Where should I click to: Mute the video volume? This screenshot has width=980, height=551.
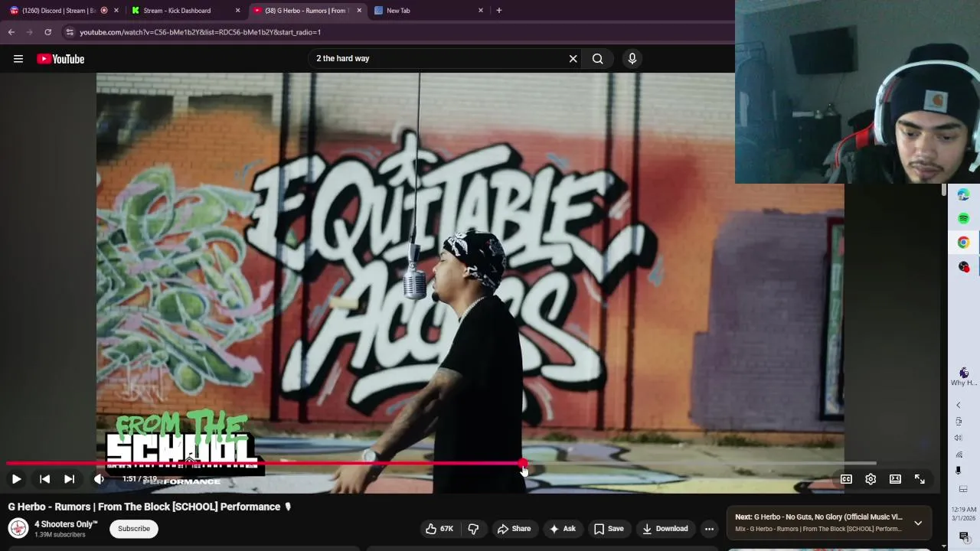pos(100,479)
